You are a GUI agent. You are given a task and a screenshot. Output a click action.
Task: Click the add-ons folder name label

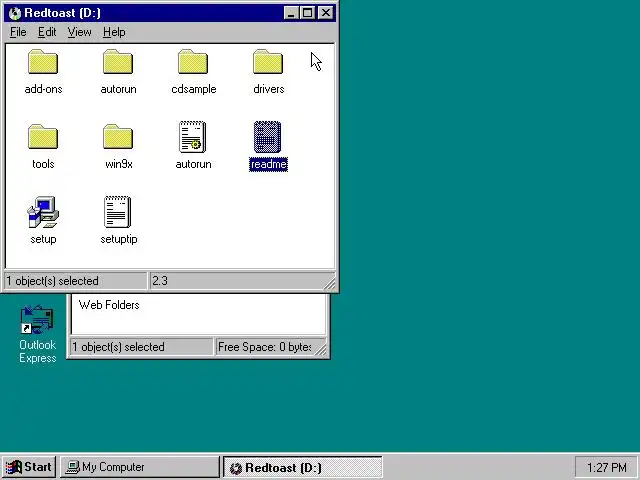(x=44, y=89)
